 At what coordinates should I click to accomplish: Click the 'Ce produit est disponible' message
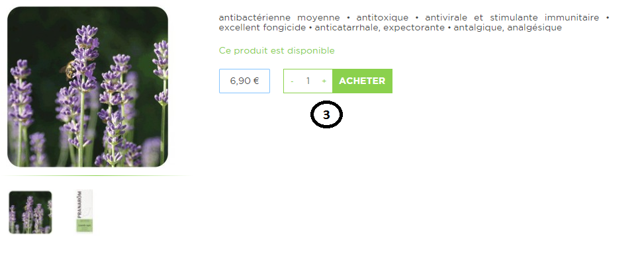(277, 50)
